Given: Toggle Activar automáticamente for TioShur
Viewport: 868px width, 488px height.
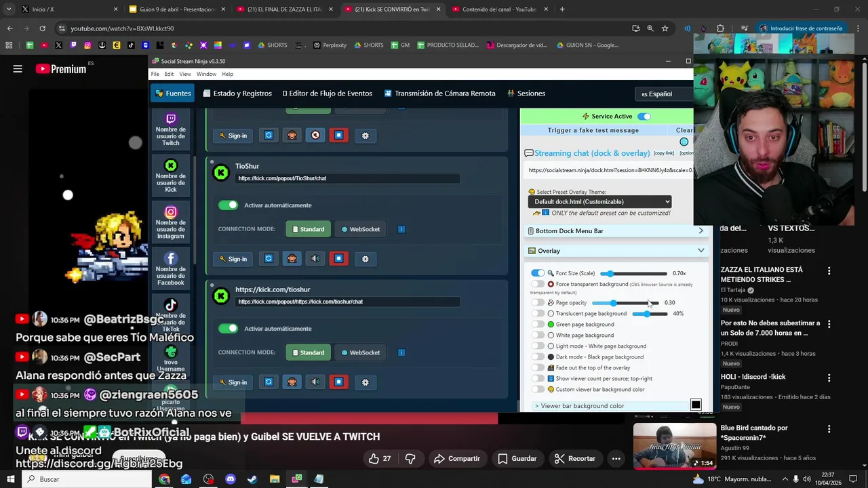Looking at the screenshot, I should point(228,205).
